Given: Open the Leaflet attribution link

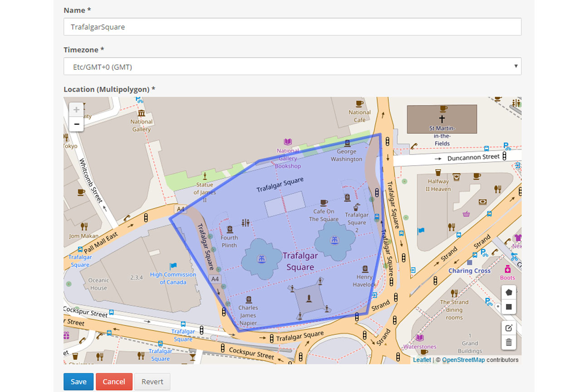Looking at the screenshot, I should tap(422, 360).
